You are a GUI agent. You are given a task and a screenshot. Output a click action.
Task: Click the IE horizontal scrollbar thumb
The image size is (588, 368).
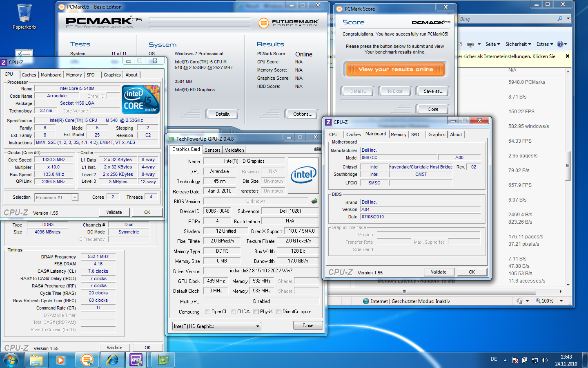[x=404, y=292]
